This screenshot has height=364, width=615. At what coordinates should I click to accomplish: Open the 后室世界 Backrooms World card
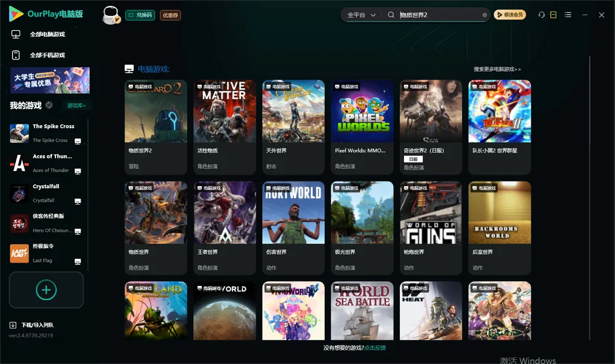(x=499, y=228)
